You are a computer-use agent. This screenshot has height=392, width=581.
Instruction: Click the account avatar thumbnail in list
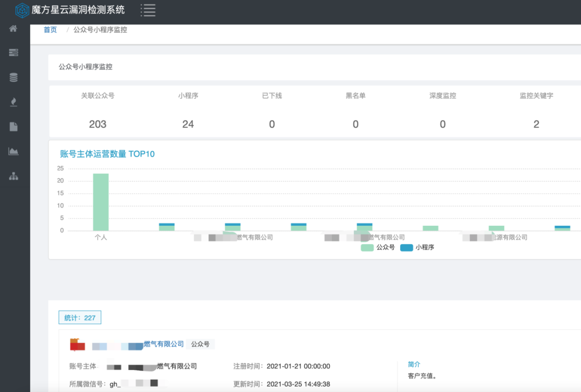click(x=77, y=344)
